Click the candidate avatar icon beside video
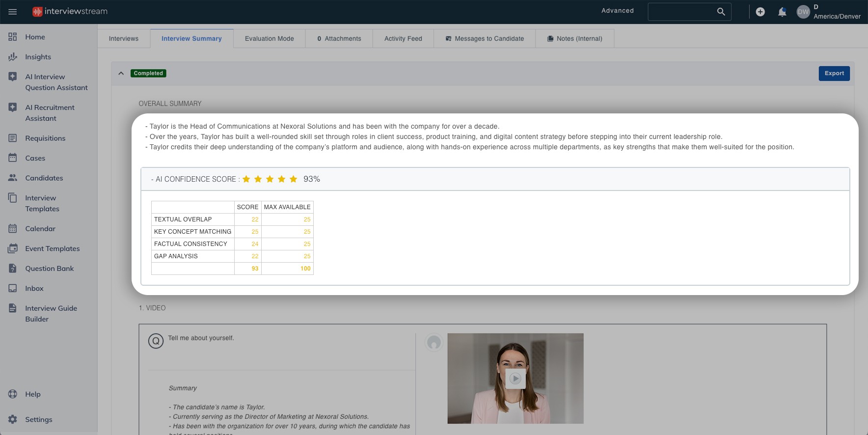 (x=434, y=342)
